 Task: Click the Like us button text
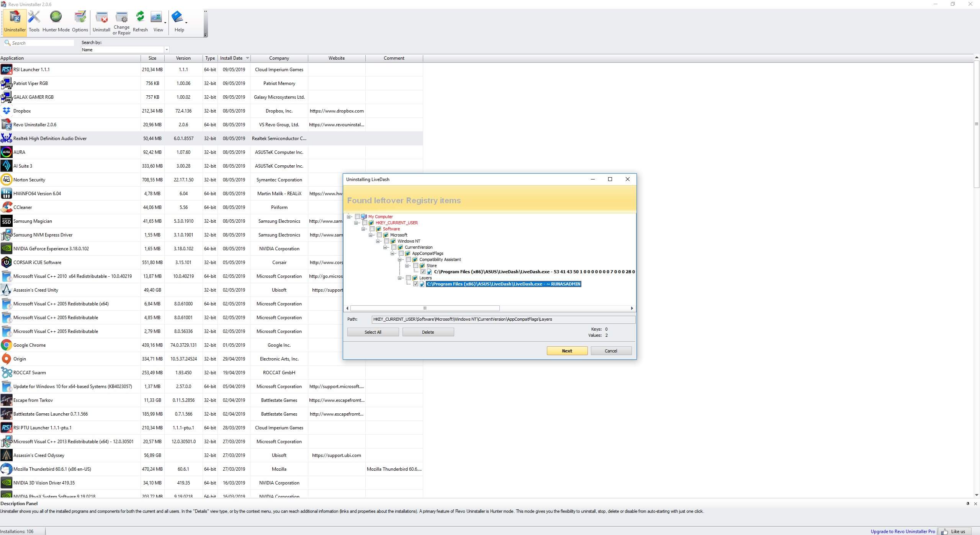958,532
